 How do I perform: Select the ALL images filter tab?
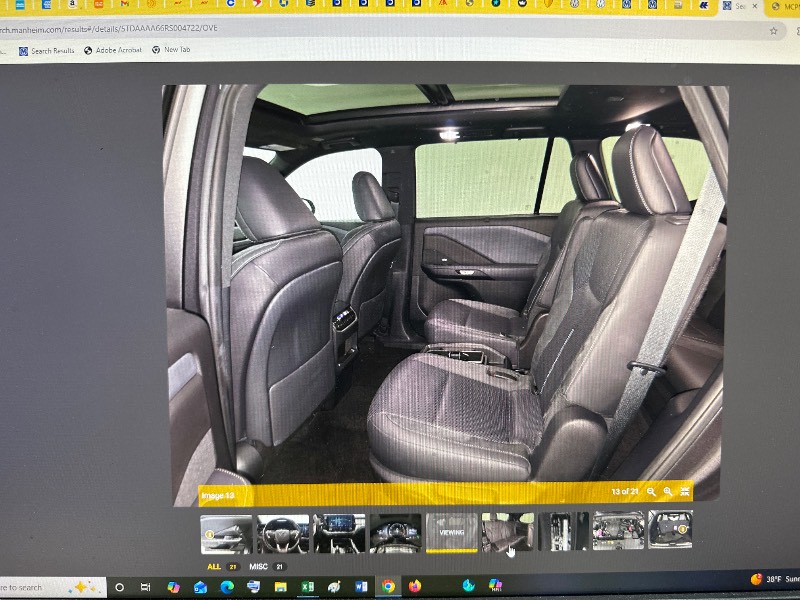click(x=214, y=566)
